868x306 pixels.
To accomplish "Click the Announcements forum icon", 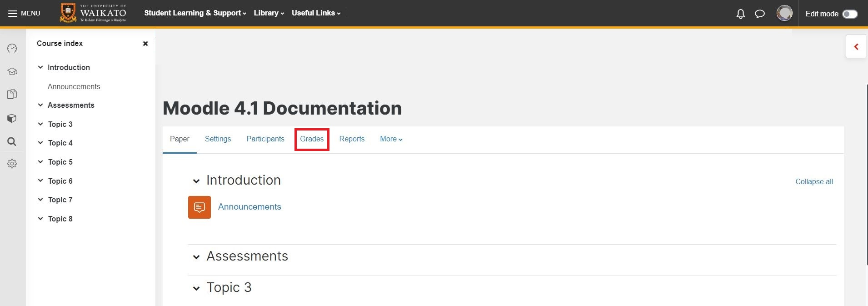I will click(x=200, y=207).
